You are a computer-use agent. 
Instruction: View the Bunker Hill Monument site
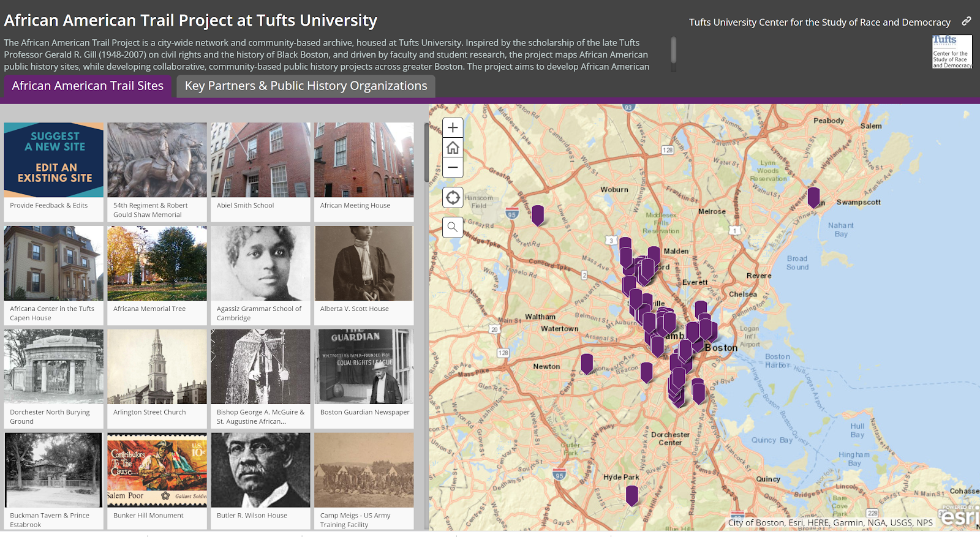click(157, 481)
